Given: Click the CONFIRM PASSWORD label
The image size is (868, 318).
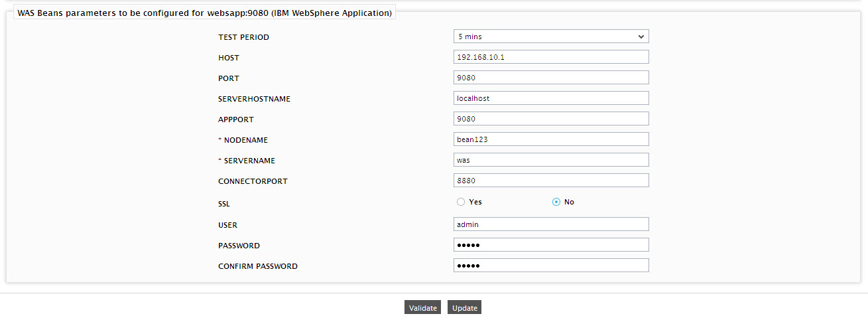Looking at the screenshot, I should (258, 266).
